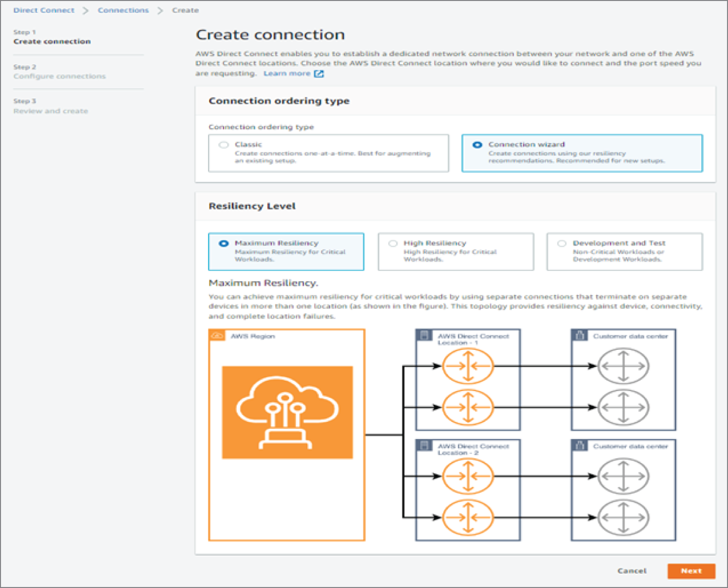This screenshot has width=728, height=588.
Task: Click the Connection ordering type panel header
Action: 279,101
